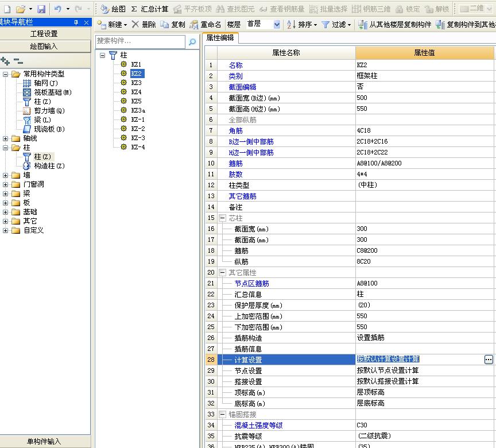The image size is (496, 448).
Task: Select 构造柱(Z) tree item
Action: click(x=44, y=166)
